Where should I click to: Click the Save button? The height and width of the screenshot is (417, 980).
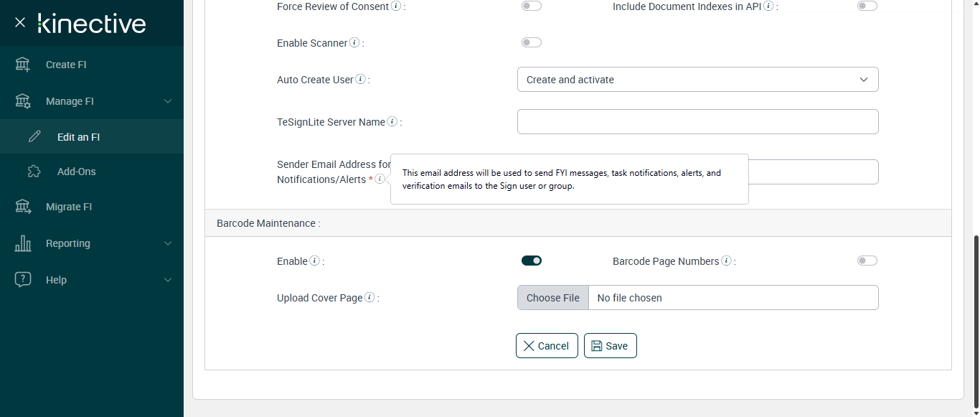[x=610, y=346]
